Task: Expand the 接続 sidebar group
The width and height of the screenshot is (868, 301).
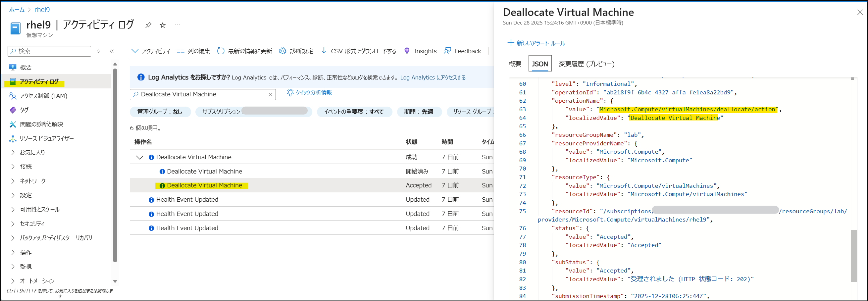Action: 13,167
